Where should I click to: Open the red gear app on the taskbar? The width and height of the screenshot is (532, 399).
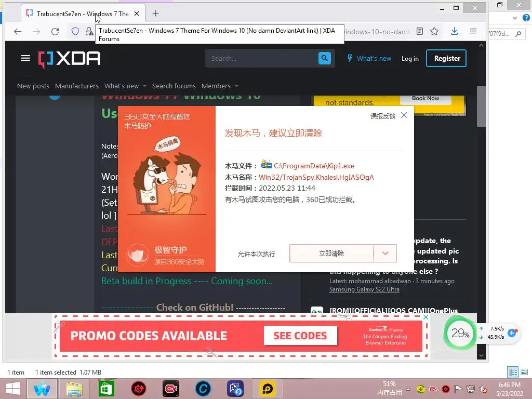(x=138, y=389)
